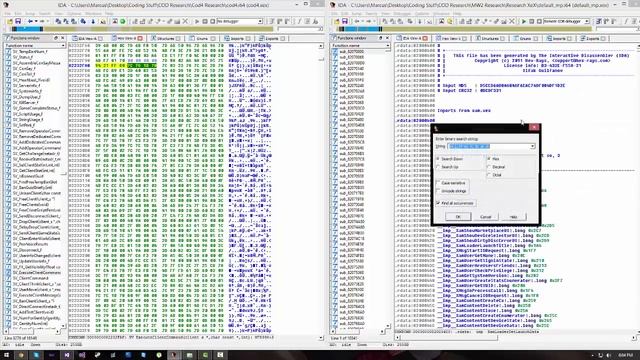Viewport: 640px width, 360px height.
Task: Close the left Functions window panel
Action: (62, 38)
